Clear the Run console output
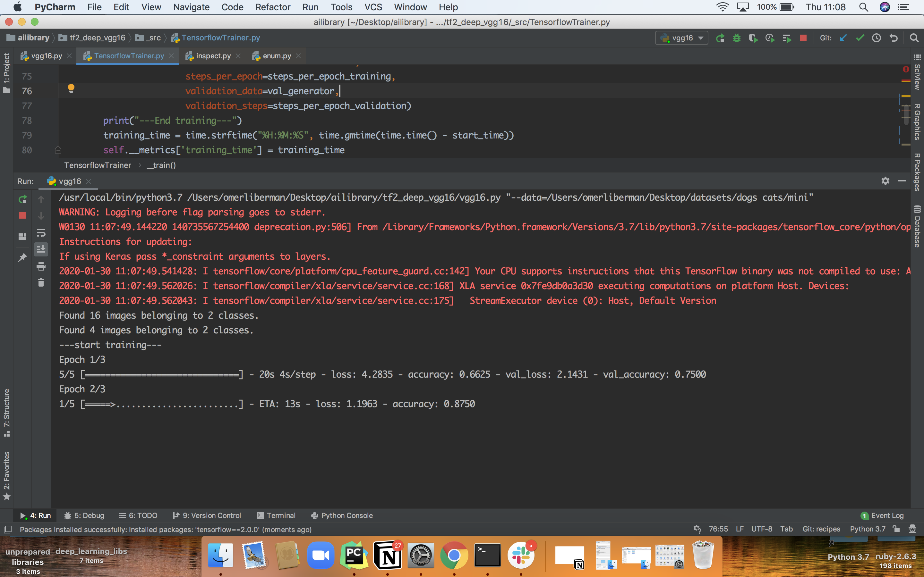The image size is (924, 577). click(x=41, y=282)
